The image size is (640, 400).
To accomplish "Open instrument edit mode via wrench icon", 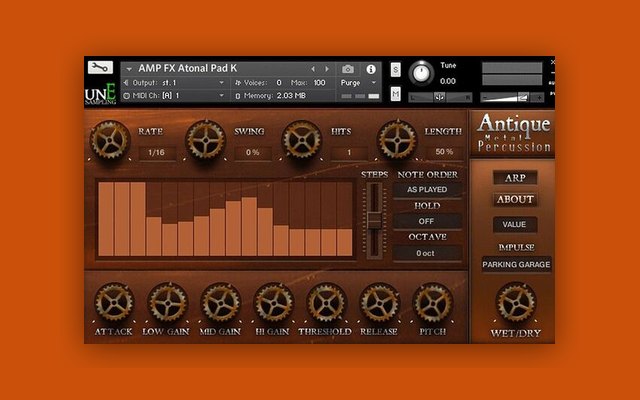I will (x=100, y=67).
